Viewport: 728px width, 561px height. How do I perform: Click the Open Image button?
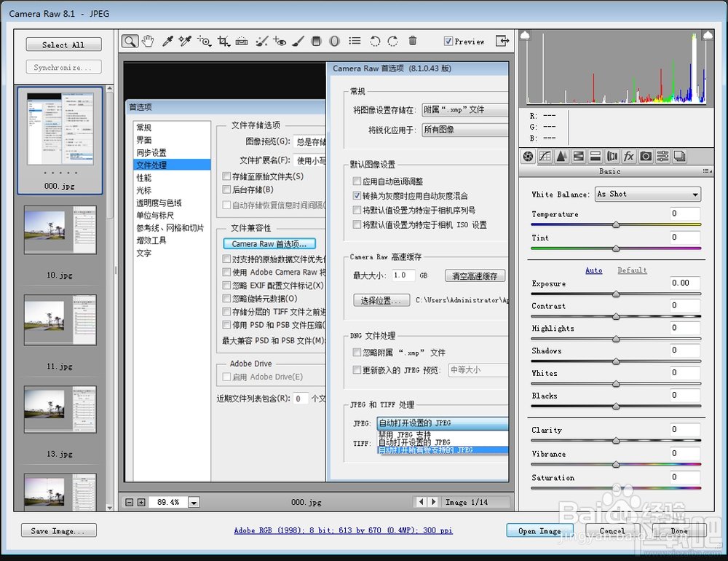[x=539, y=531]
